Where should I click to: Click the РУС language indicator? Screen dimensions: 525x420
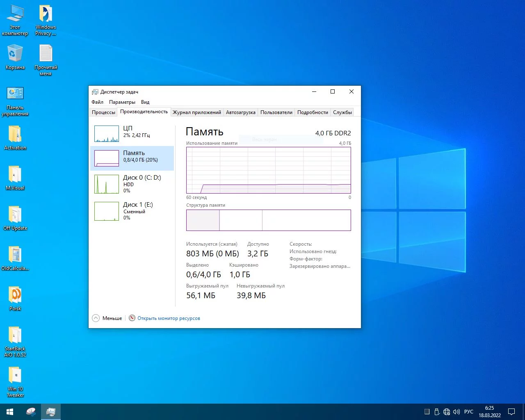(x=469, y=412)
